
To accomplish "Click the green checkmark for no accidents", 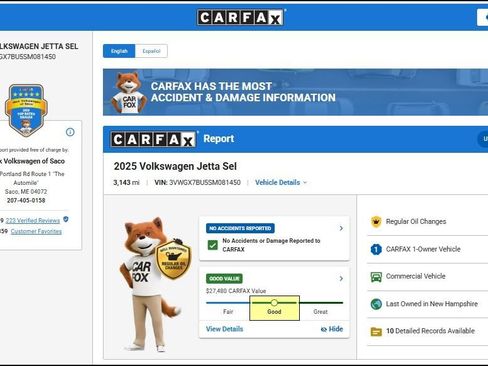I will [x=213, y=245].
